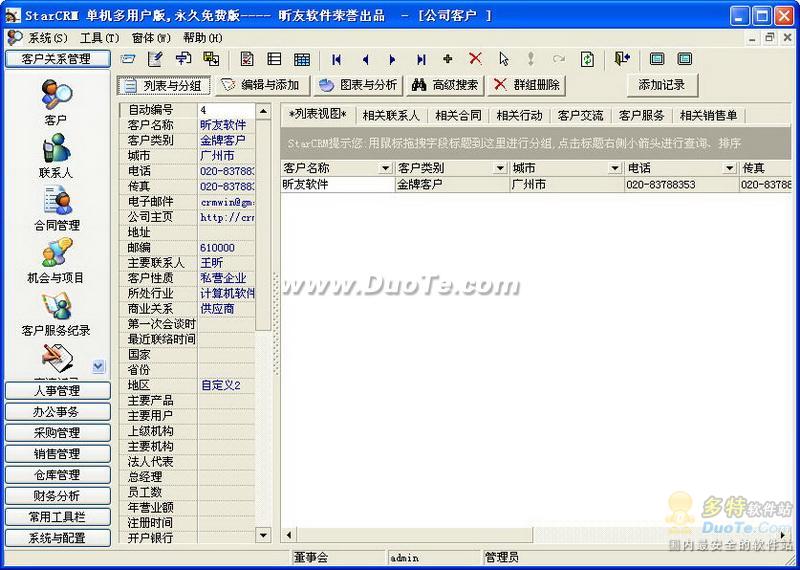
Task: Click the 合同管理 contract management icon
Action: click(x=56, y=204)
